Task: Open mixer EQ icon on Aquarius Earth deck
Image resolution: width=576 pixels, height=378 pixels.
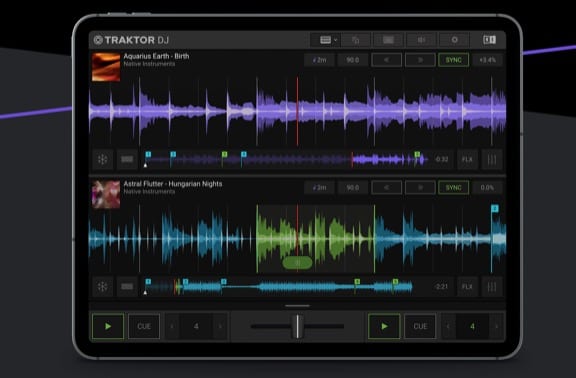Action: click(x=492, y=159)
